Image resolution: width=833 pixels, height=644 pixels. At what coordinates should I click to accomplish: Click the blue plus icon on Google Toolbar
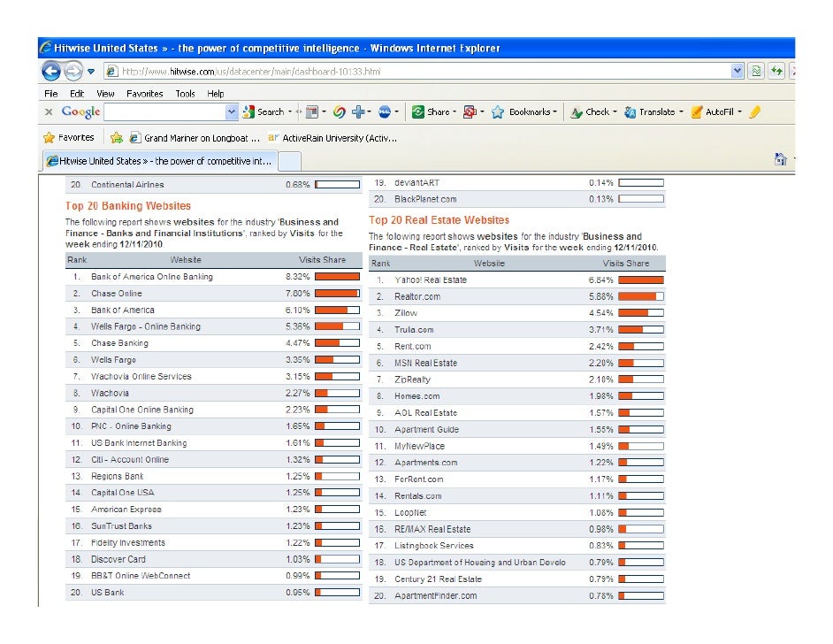(359, 111)
